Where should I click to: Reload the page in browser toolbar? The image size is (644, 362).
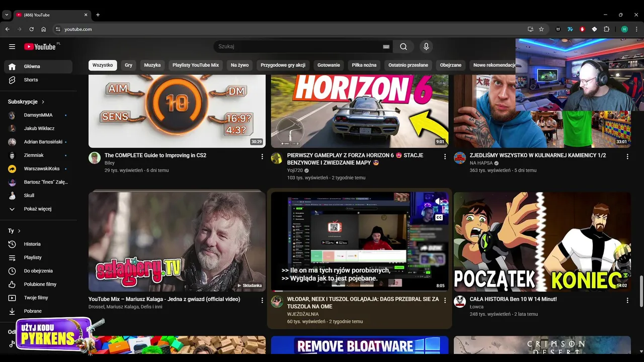[x=31, y=29]
